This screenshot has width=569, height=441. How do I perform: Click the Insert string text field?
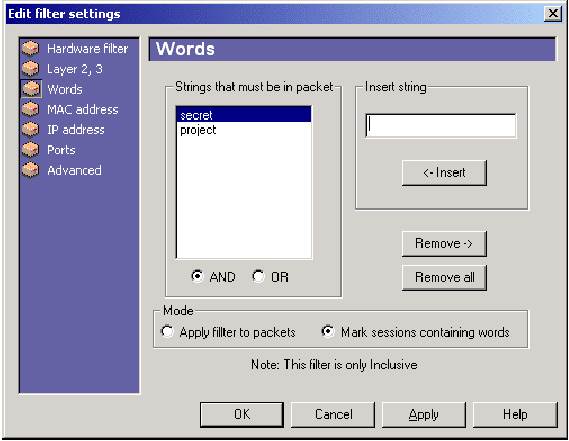[441, 126]
